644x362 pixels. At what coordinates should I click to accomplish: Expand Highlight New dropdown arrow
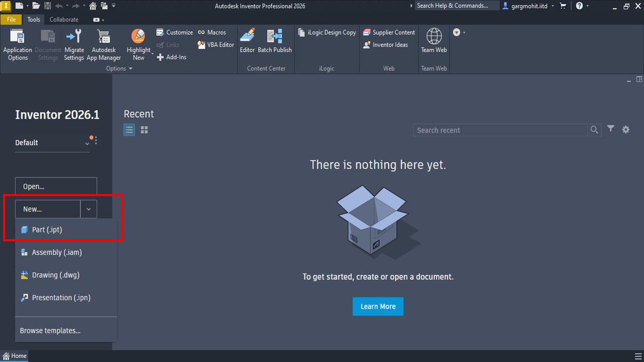pyautogui.click(x=153, y=53)
